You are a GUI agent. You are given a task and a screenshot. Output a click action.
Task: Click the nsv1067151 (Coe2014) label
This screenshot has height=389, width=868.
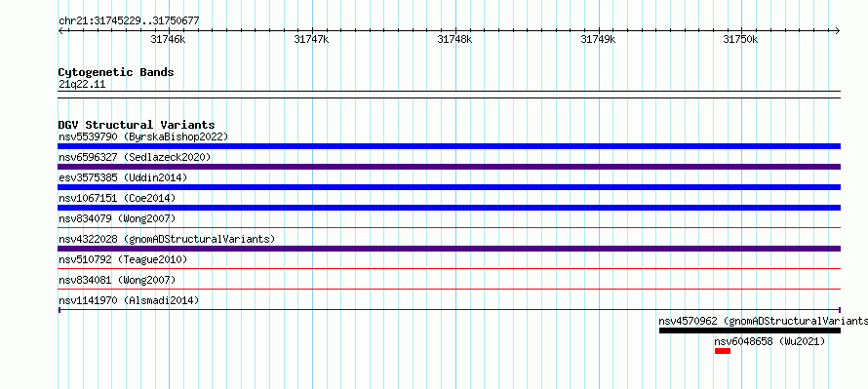click(x=116, y=198)
